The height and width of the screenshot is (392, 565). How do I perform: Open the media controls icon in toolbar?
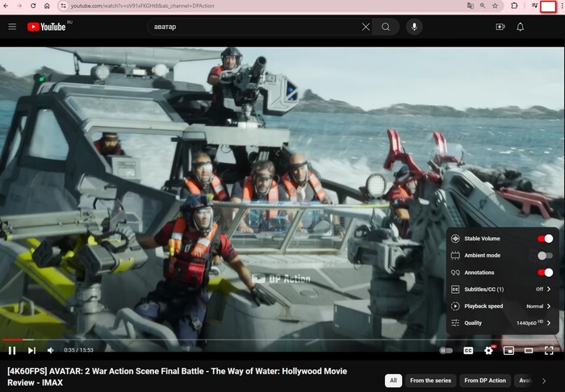point(534,6)
